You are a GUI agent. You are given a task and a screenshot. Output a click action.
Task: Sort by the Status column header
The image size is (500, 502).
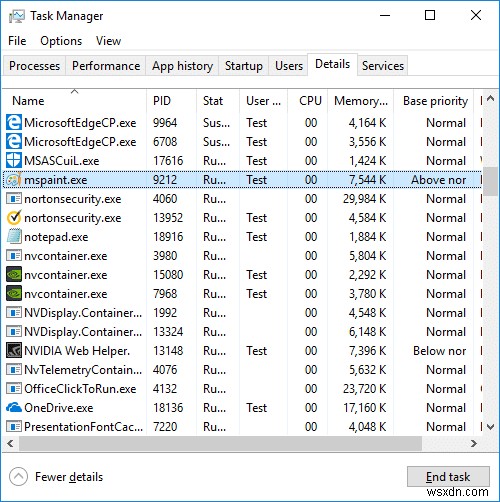(x=218, y=101)
